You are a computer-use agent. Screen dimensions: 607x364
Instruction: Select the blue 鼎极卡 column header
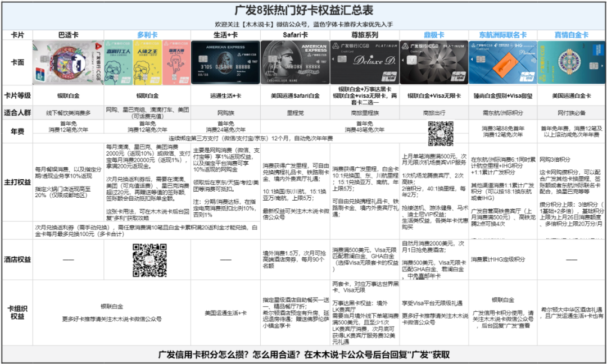(x=434, y=35)
